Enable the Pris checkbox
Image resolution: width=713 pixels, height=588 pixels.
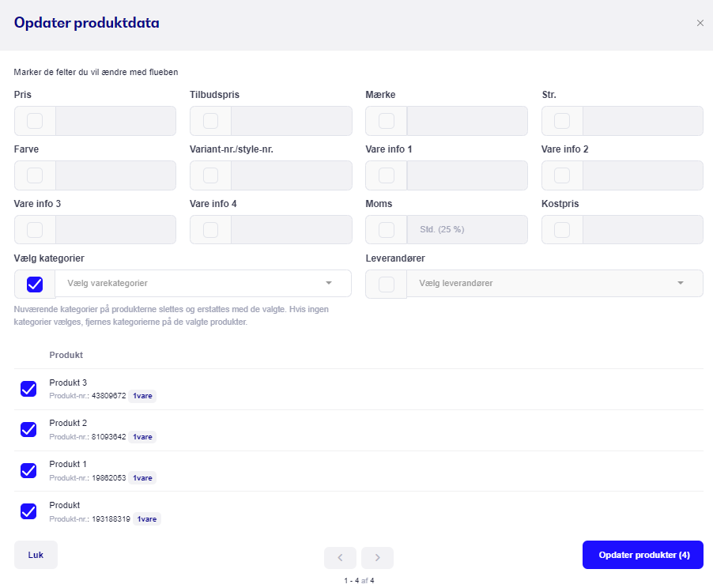tap(35, 121)
